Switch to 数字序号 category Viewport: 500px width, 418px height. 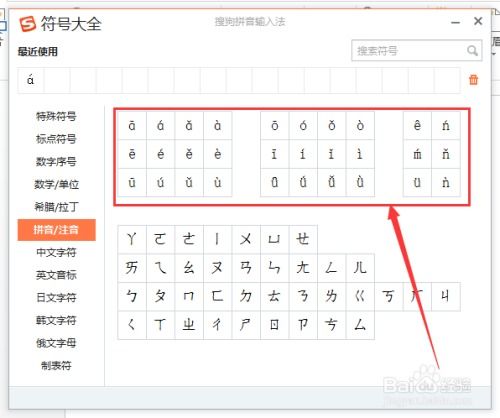tap(56, 162)
